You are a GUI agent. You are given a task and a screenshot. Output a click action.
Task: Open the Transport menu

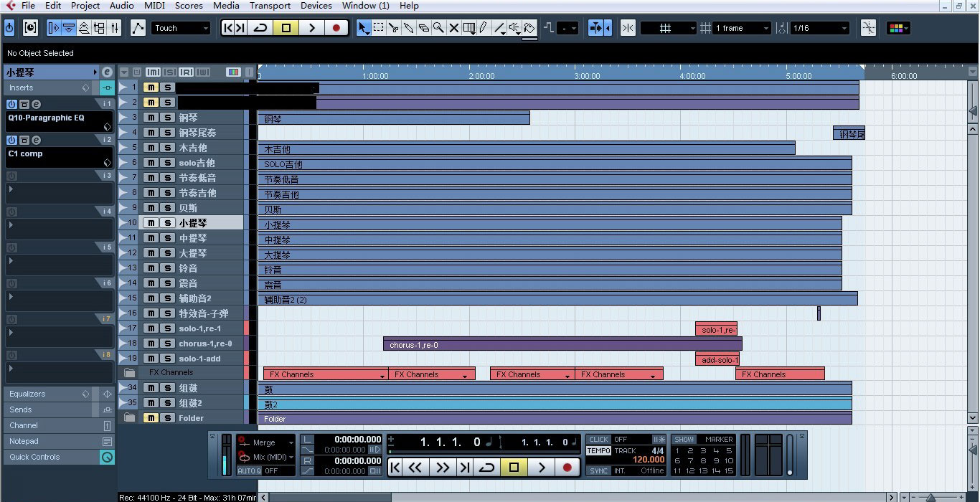[270, 6]
